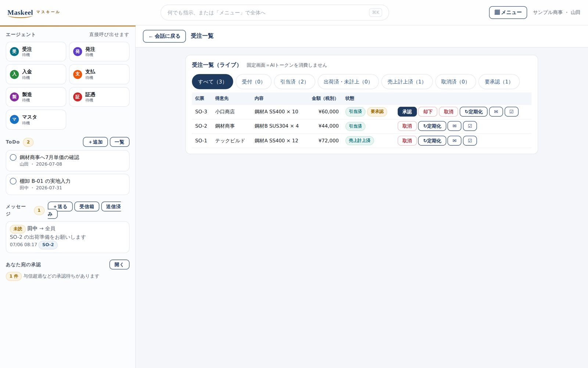Open the 受注 agent card

pyautogui.click(x=36, y=52)
